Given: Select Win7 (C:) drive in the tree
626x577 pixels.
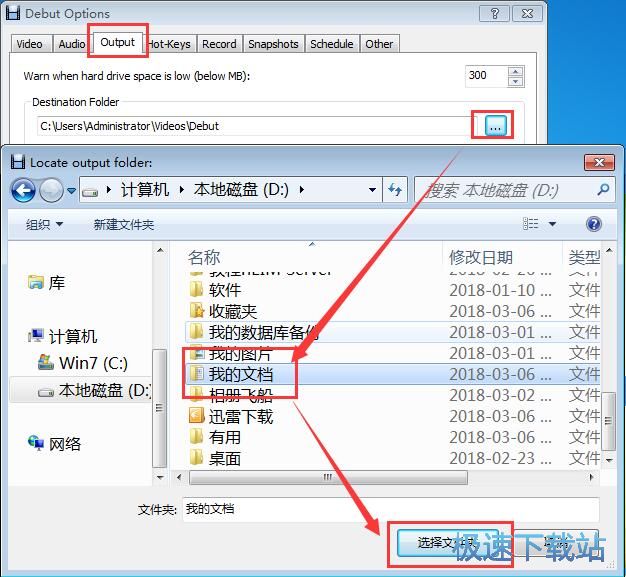Looking at the screenshot, I should [x=83, y=363].
